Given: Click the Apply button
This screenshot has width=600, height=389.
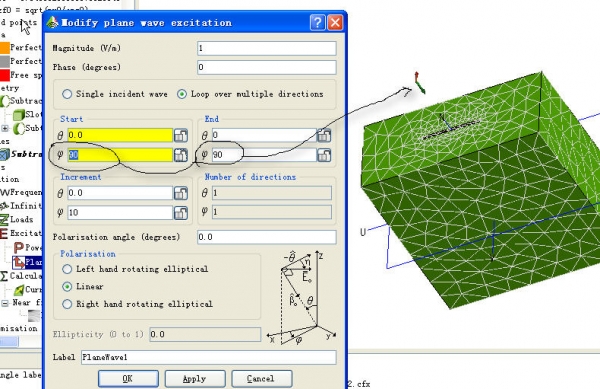Looking at the screenshot, I should coord(195,379).
